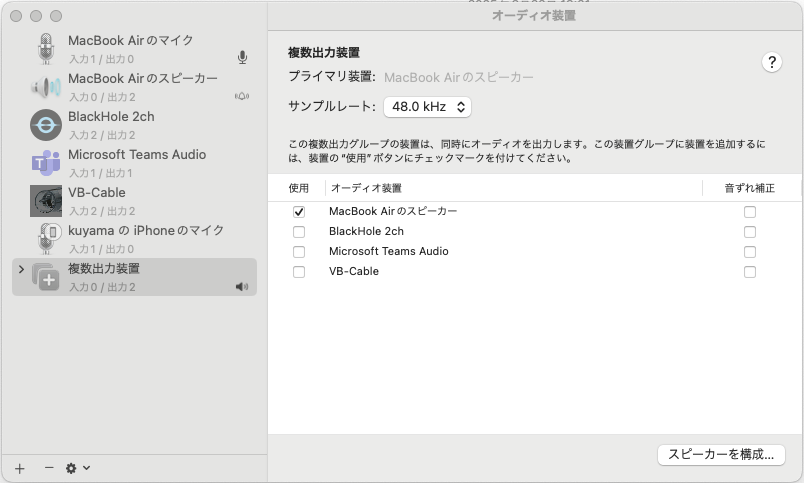The image size is (804, 483).
Task: Click the スピーカーを構成... button
Action: point(721,454)
